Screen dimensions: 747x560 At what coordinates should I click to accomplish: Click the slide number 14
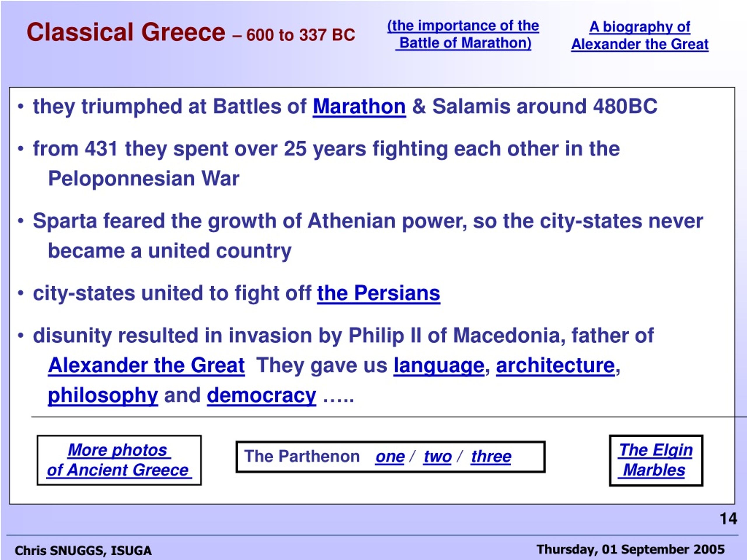click(728, 519)
